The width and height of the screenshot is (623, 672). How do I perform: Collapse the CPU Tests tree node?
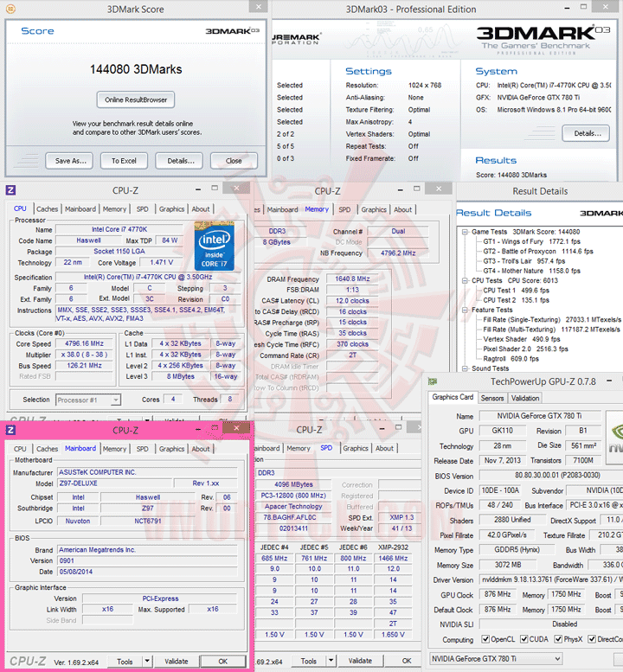(x=465, y=281)
